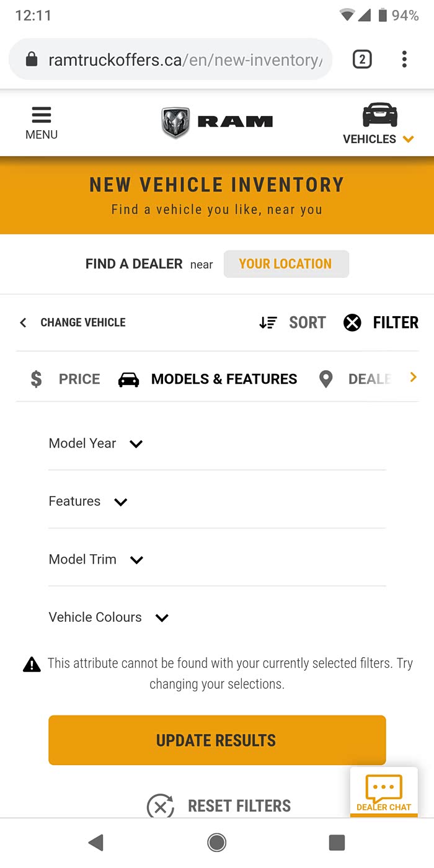Switch to the Price filter tab
The width and height of the screenshot is (434, 868).
click(x=65, y=379)
